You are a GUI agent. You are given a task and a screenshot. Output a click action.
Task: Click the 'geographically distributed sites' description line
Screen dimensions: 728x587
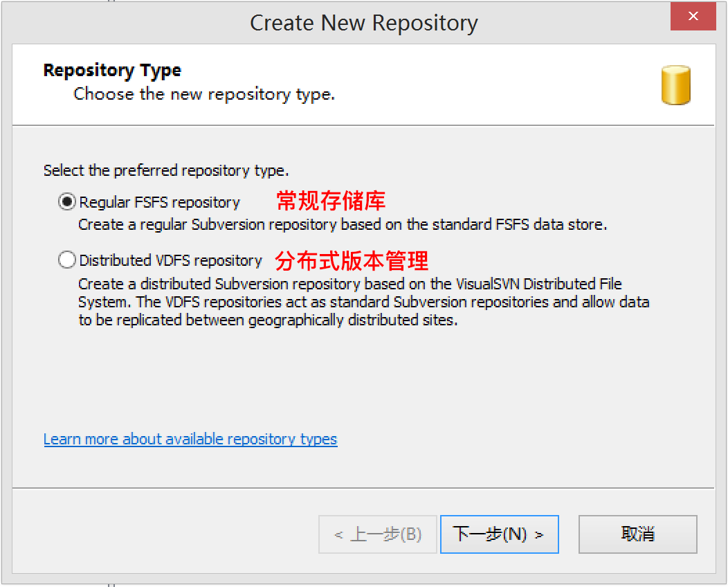point(268,320)
